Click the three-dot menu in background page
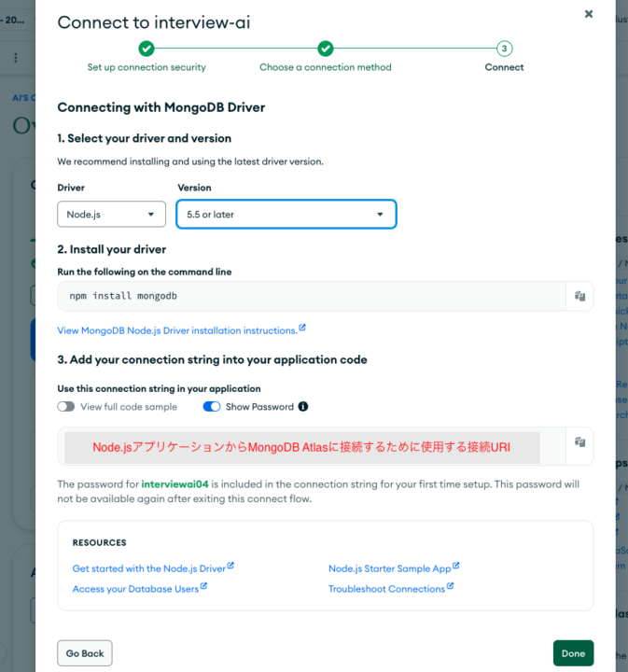 pyautogui.click(x=16, y=58)
